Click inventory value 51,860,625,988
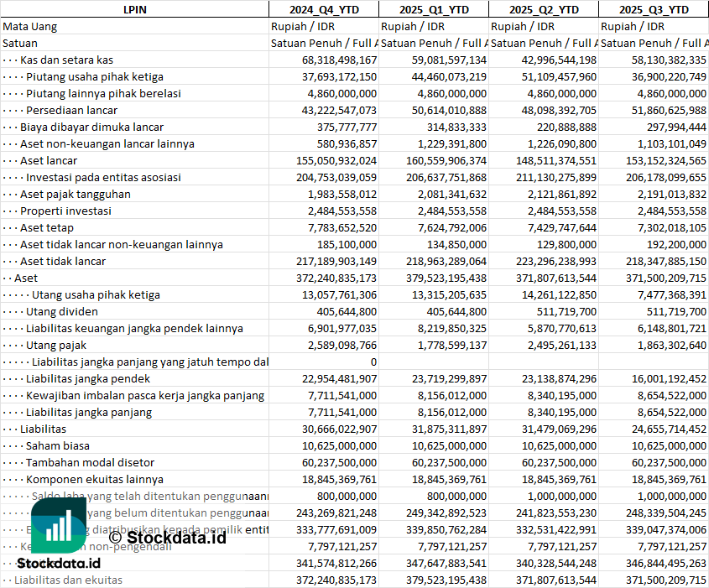This screenshot has width=709, height=588. (669, 110)
